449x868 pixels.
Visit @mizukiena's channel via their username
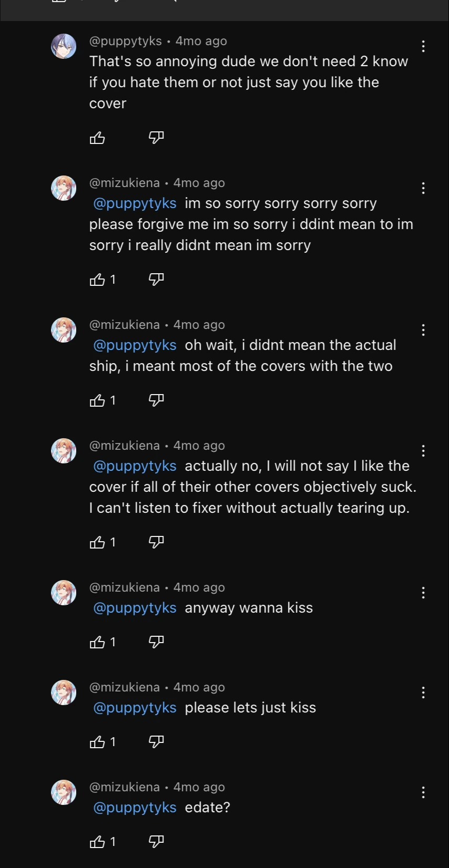(x=125, y=182)
